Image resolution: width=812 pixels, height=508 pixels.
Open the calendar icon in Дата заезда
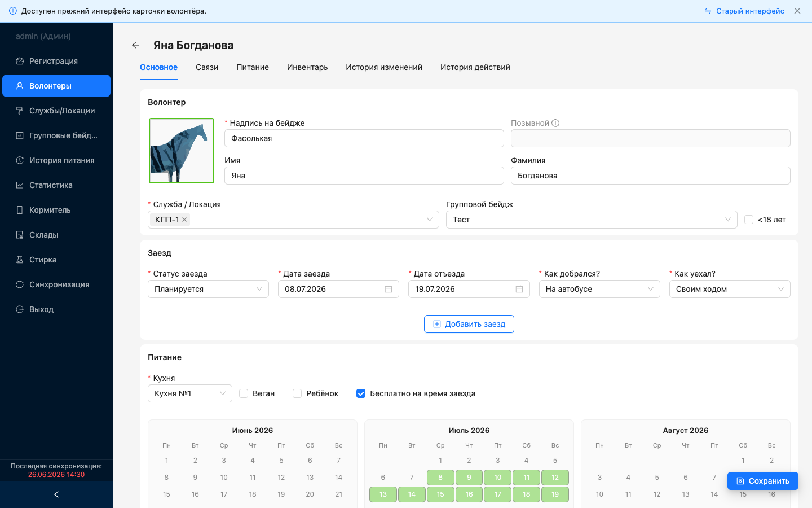click(x=389, y=289)
